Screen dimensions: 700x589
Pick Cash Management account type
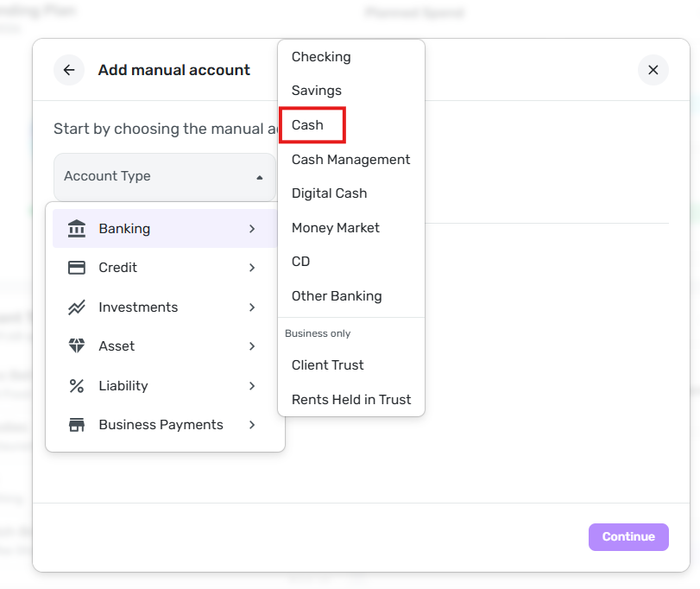pos(350,160)
